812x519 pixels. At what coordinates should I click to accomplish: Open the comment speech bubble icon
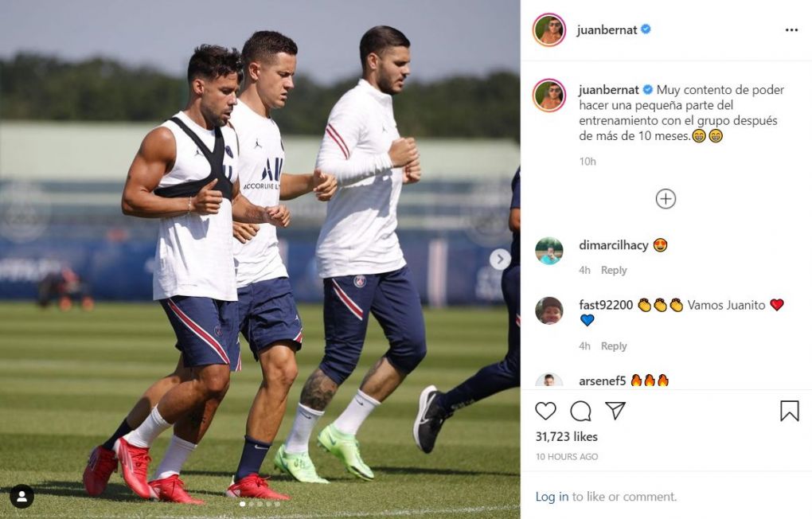tap(580, 412)
